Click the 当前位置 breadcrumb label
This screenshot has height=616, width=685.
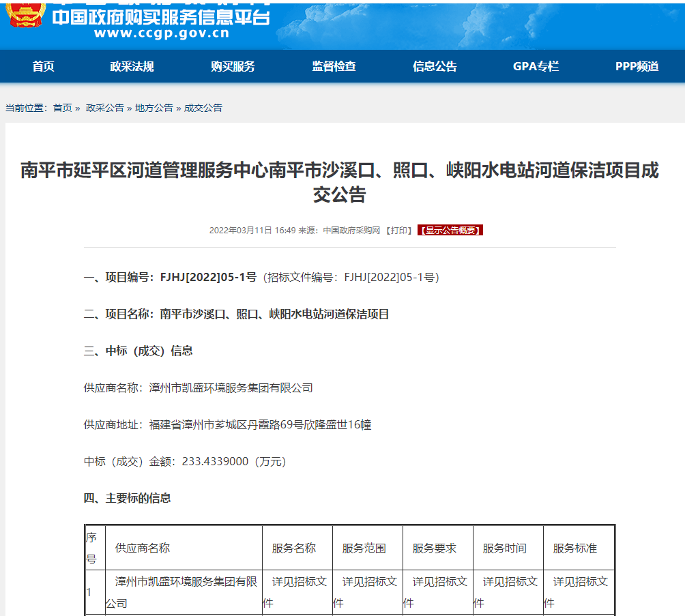[x=26, y=108]
